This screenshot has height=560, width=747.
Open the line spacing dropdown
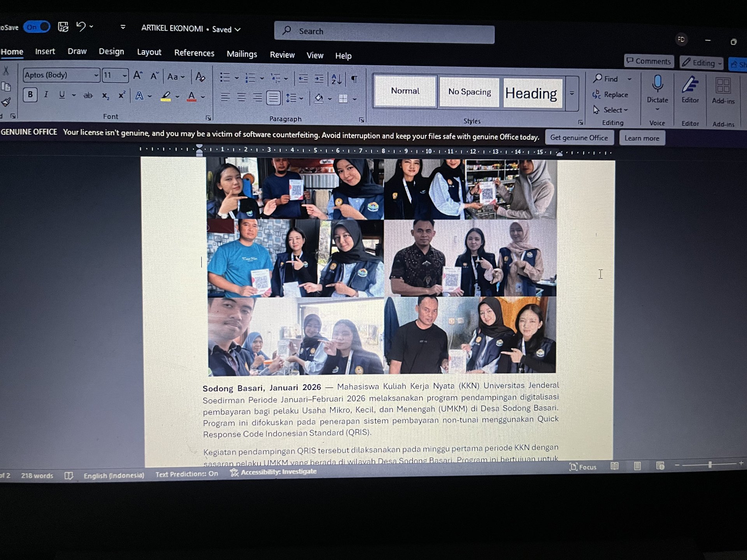click(x=300, y=98)
